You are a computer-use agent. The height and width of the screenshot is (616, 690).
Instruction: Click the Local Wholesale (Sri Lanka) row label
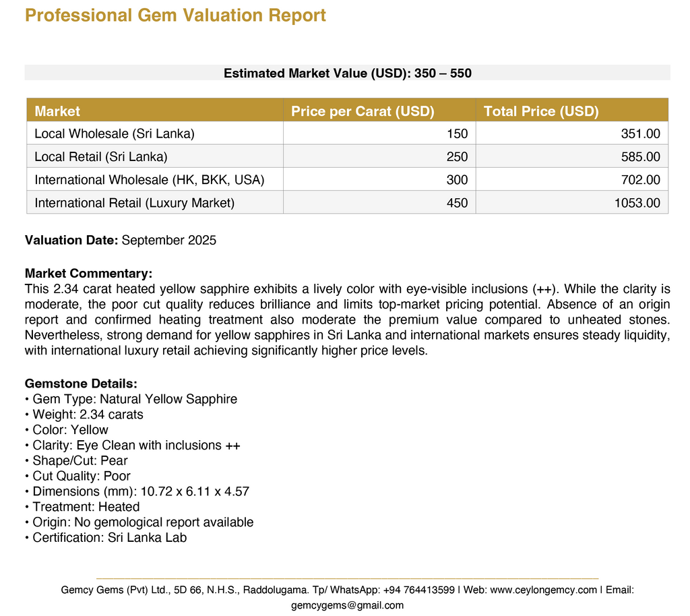coord(115,133)
